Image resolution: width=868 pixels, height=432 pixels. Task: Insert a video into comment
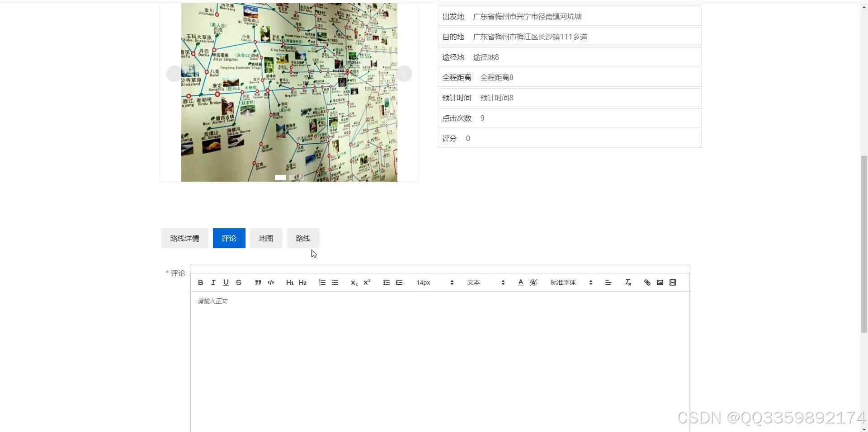click(673, 282)
